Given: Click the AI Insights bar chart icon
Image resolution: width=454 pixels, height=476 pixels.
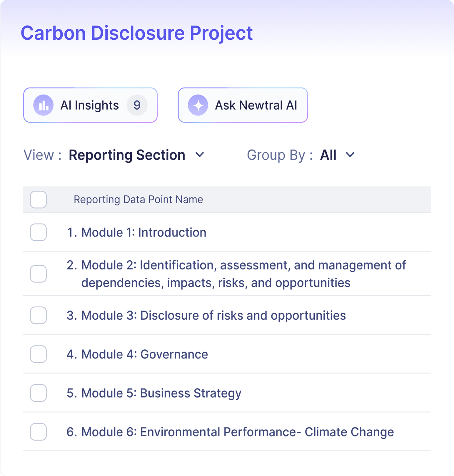Looking at the screenshot, I should pos(44,105).
